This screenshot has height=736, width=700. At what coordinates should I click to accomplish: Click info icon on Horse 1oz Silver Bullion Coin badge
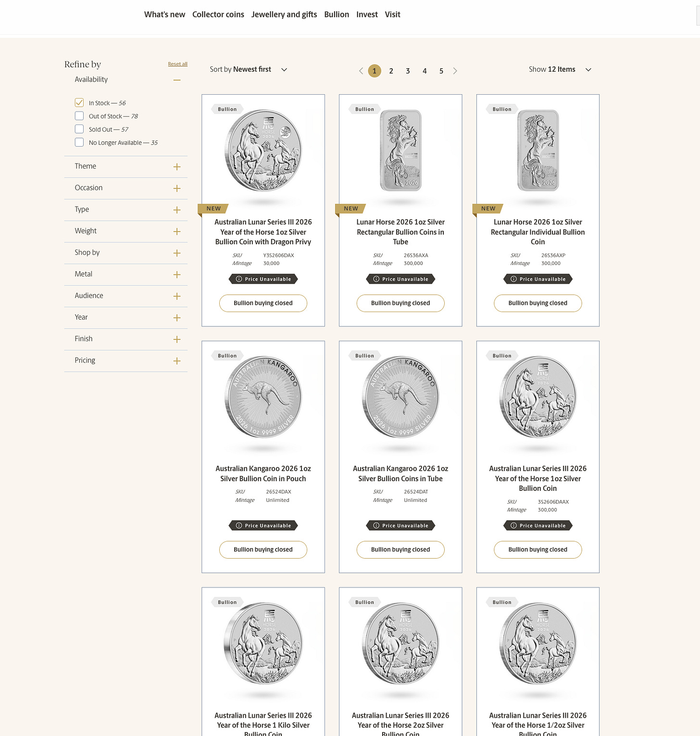click(x=513, y=526)
